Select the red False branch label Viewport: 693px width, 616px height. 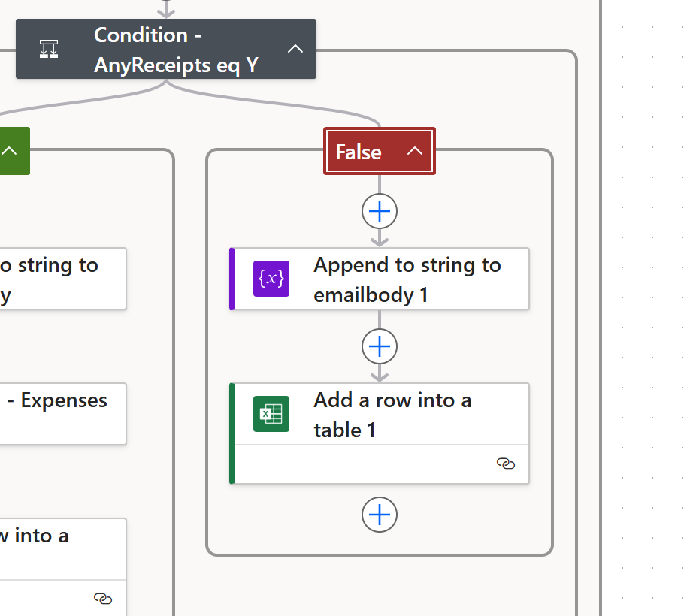coord(359,152)
